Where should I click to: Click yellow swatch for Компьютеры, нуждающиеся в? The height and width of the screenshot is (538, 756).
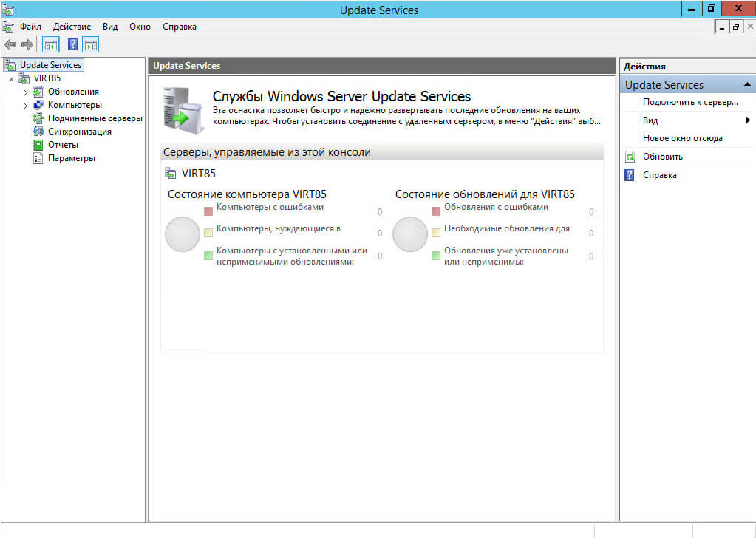208,233
